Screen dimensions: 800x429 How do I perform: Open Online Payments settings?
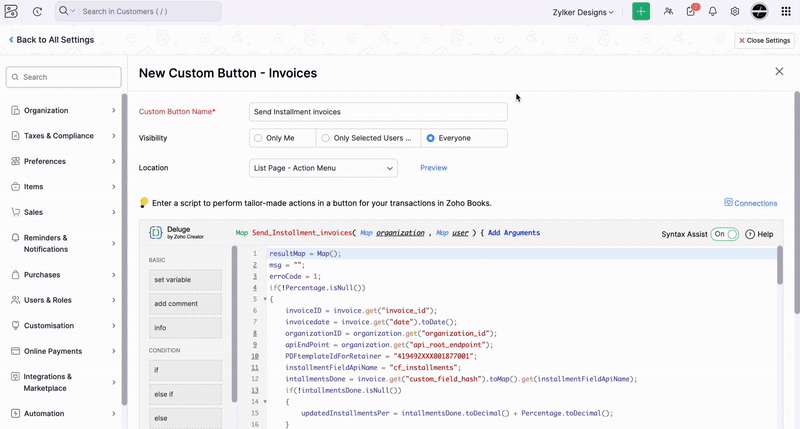coord(53,351)
